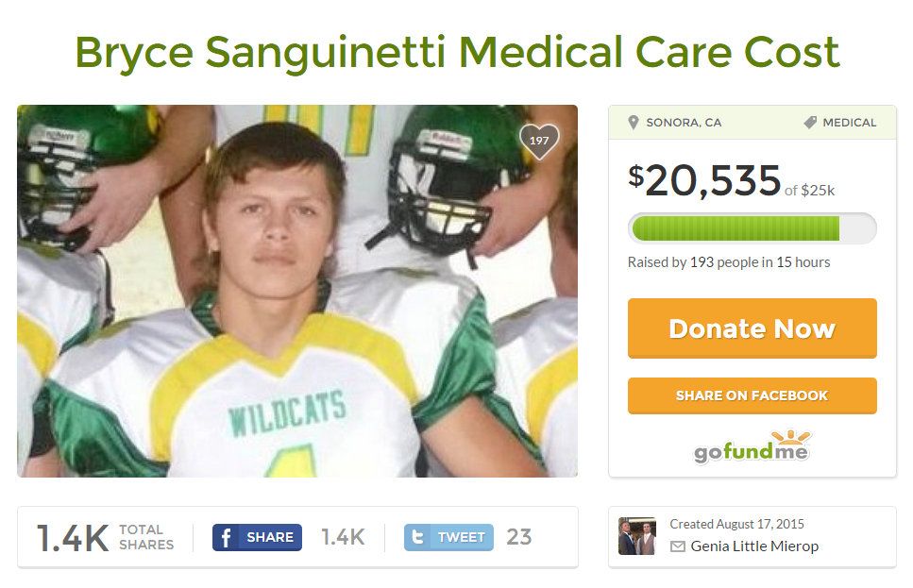Click the envelope icon beside Genia Little Mierop

click(677, 546)
